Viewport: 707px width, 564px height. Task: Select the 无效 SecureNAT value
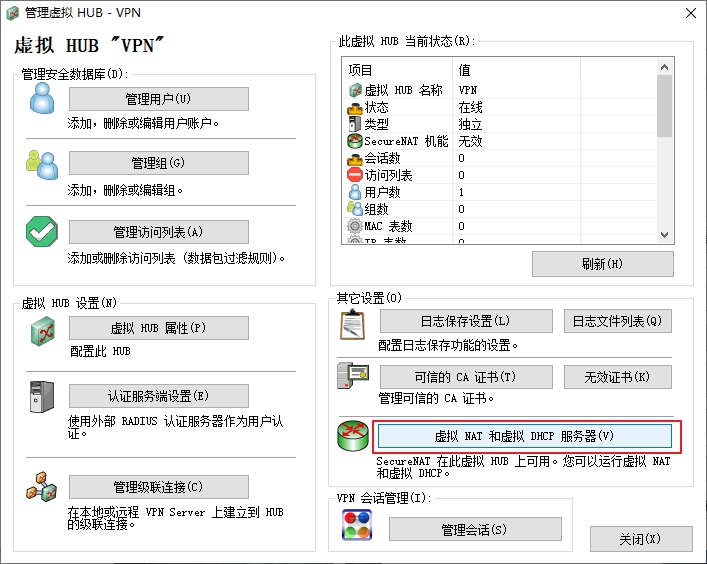pyautogui.click(x=470, y=141)
